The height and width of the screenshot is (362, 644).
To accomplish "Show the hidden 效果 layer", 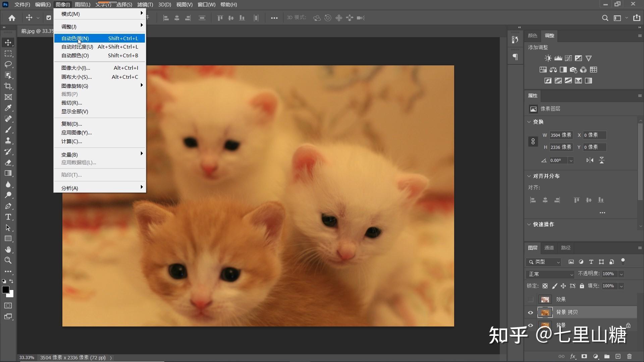I will tap(530, 299).
